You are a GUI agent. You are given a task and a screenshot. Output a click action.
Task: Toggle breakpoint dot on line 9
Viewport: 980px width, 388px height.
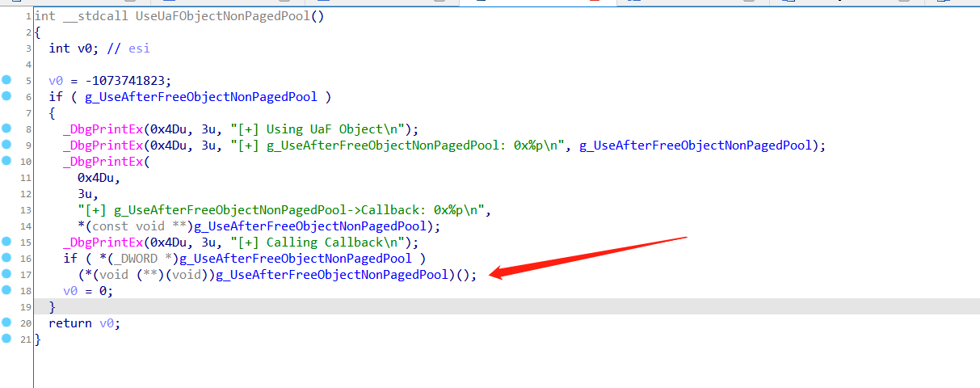pos(7,145)
